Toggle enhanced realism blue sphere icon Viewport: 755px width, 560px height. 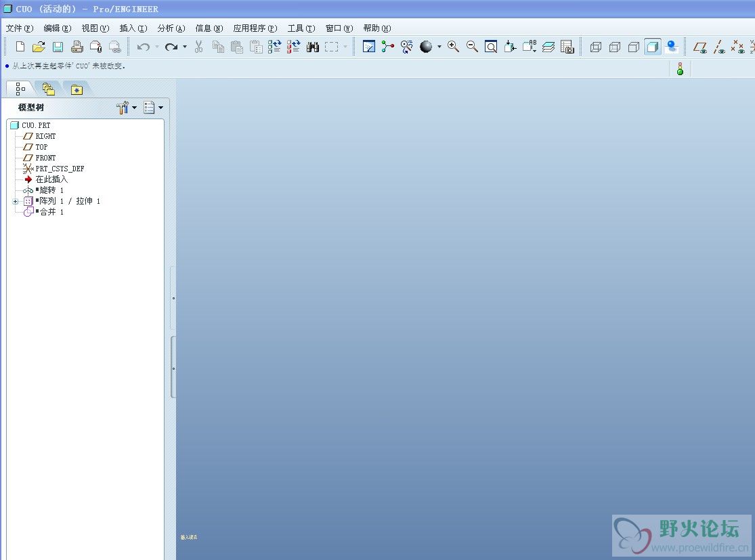tap(671, 47)
